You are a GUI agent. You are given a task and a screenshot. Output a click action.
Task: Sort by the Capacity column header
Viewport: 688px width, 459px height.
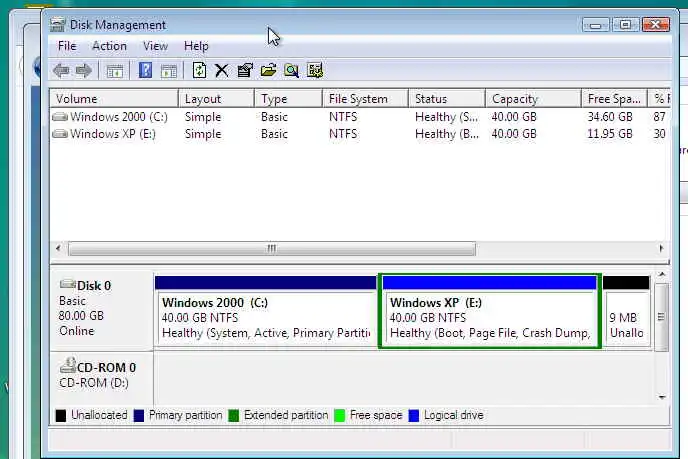pos(534,99)
